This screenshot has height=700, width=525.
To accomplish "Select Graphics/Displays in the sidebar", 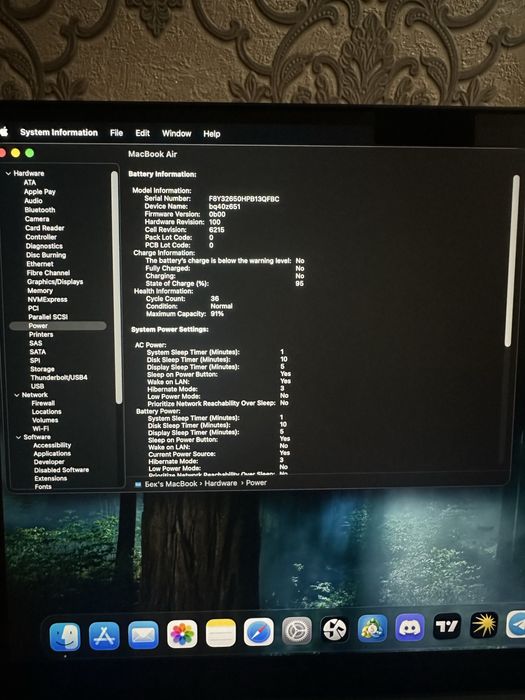I will [55, 282].
